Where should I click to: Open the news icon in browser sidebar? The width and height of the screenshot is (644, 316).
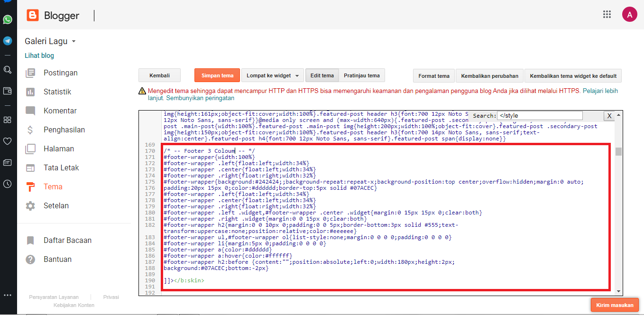[8, 162]
